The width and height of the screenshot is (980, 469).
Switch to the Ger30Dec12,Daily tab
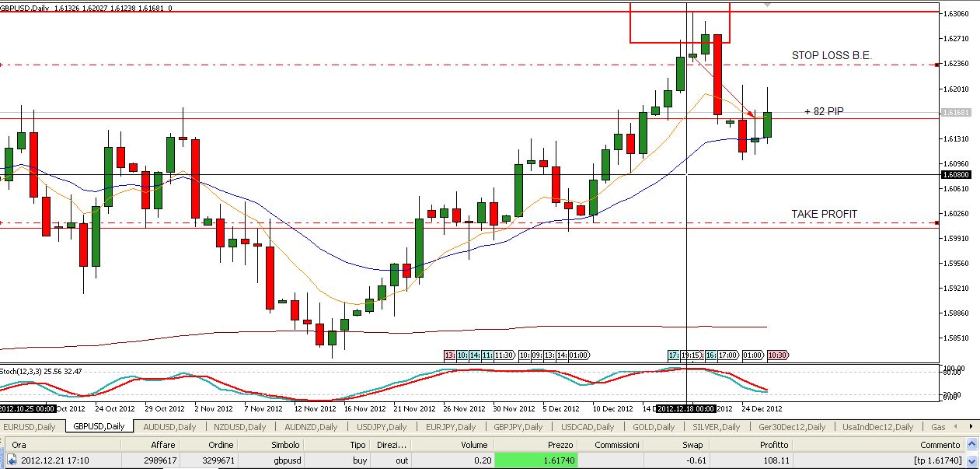791,427
